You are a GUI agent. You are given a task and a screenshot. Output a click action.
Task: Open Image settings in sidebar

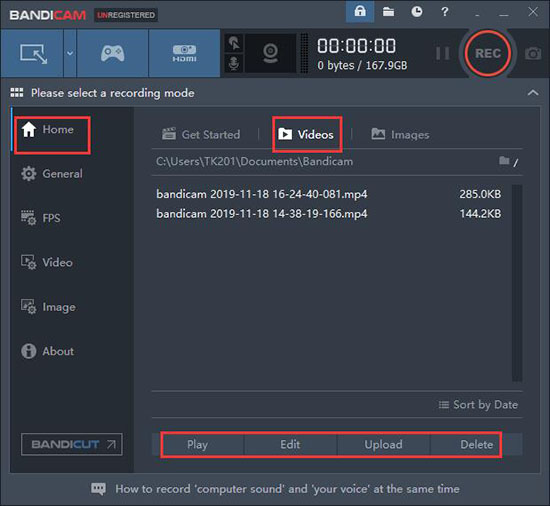(x=48, y=307)
